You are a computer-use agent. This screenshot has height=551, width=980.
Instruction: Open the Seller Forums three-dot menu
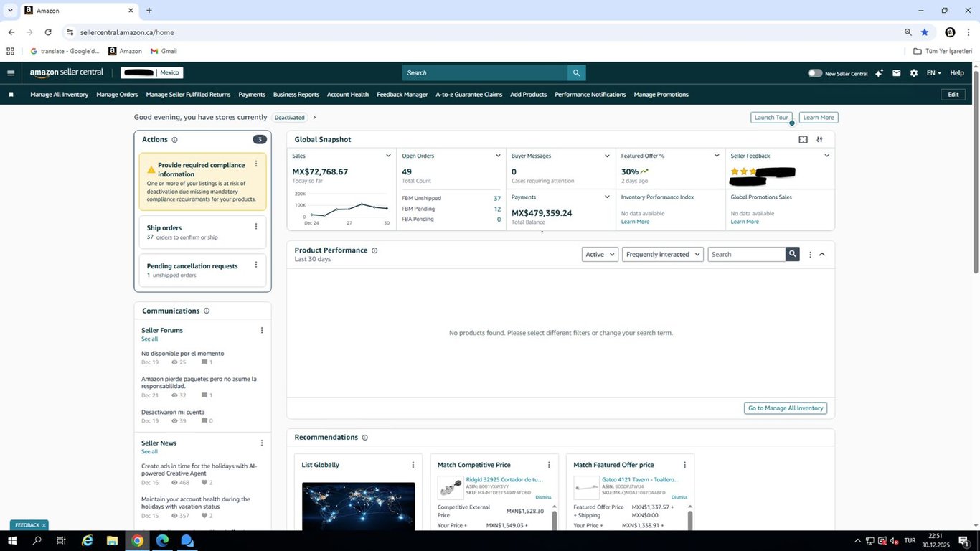coord(262,331)
